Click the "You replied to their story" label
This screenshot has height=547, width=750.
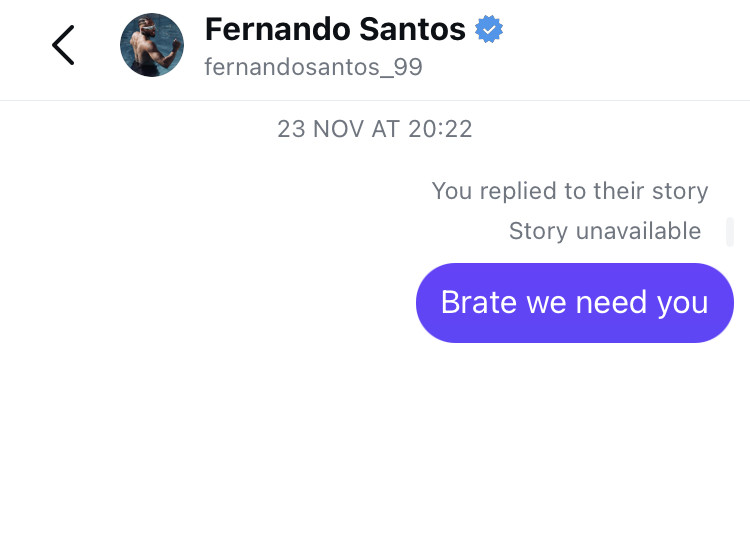click(569, 191)
